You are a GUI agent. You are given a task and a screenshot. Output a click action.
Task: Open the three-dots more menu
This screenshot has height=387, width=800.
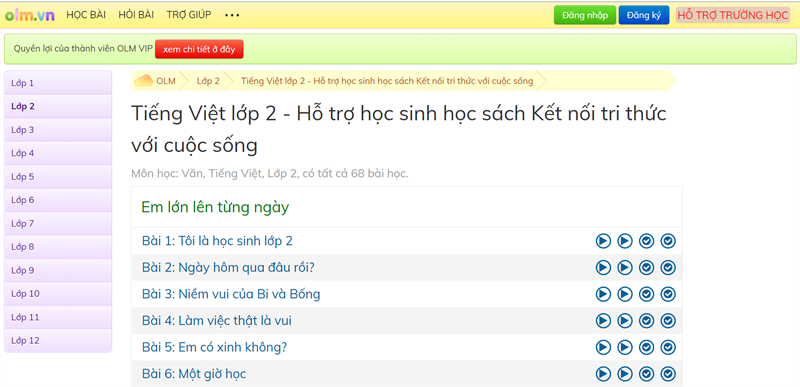coord(232,15)
